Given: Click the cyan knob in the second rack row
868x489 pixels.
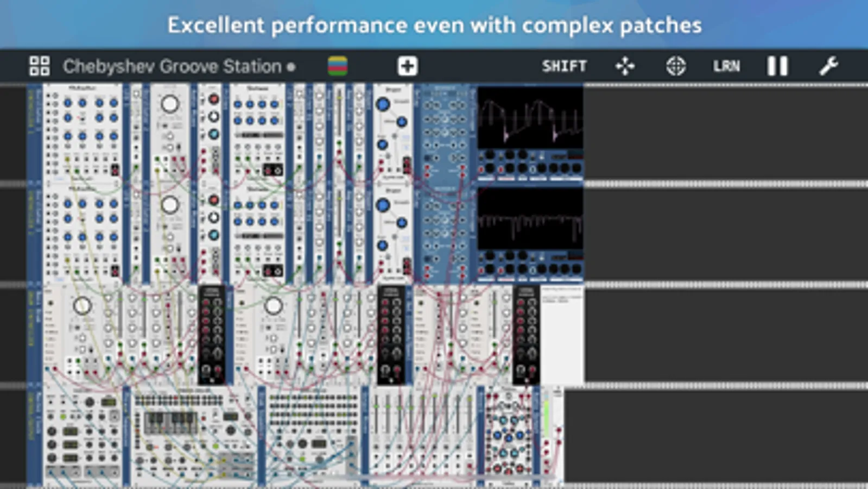Looking at the screenshot, I should 214,235.
